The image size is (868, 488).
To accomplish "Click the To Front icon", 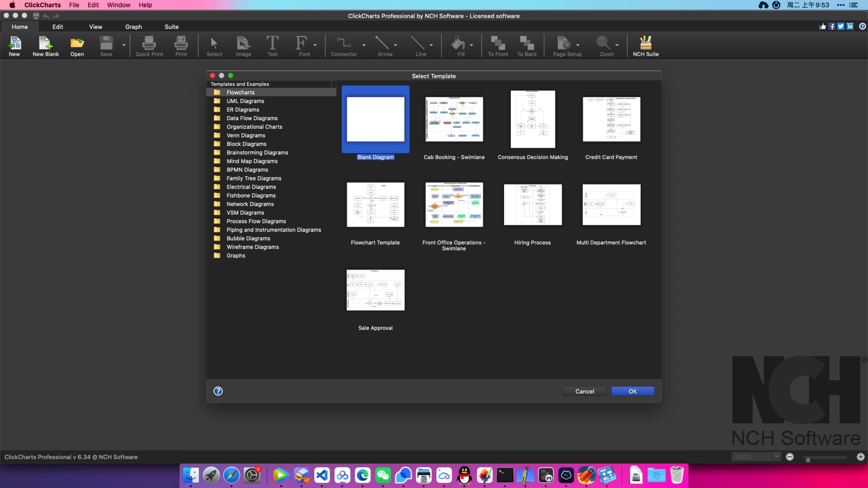I will point(498,46).
